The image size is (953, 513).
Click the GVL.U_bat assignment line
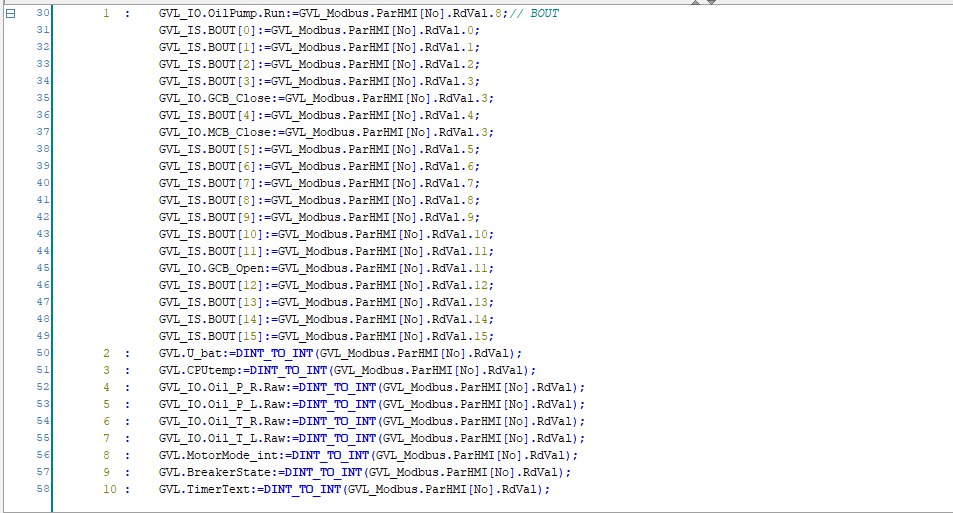(340, 354)
